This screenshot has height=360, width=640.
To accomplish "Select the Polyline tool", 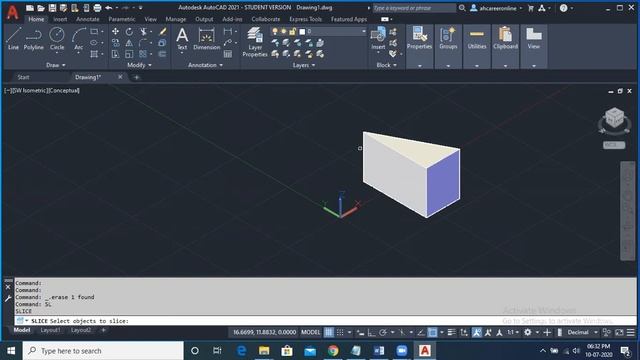I will coord(33,39).
